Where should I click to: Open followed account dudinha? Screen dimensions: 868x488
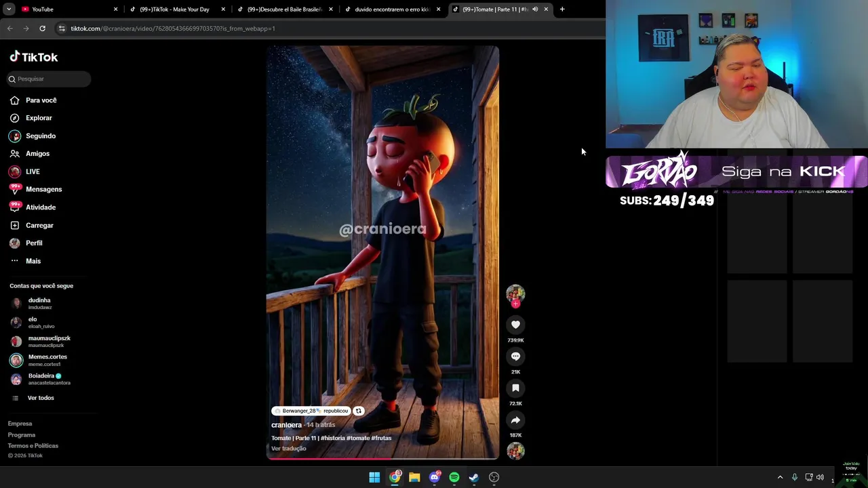pyautogui.click(x=41, y=304)
